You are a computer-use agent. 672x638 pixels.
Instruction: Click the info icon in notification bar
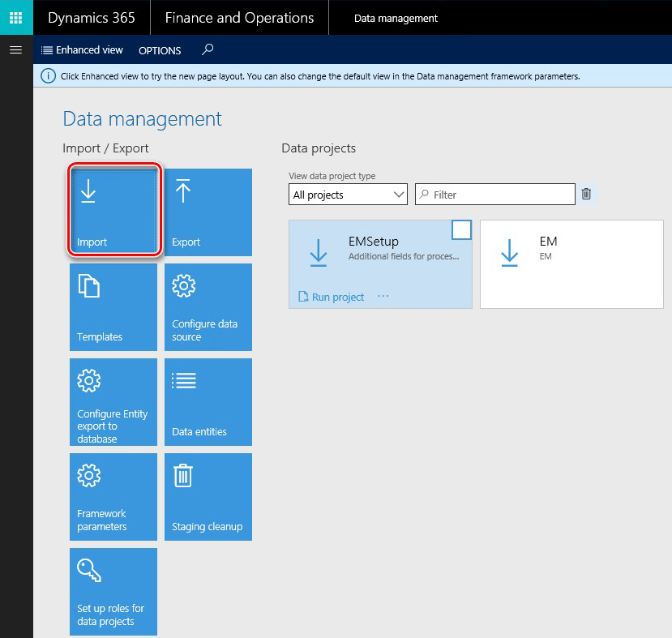click(48, 76)
